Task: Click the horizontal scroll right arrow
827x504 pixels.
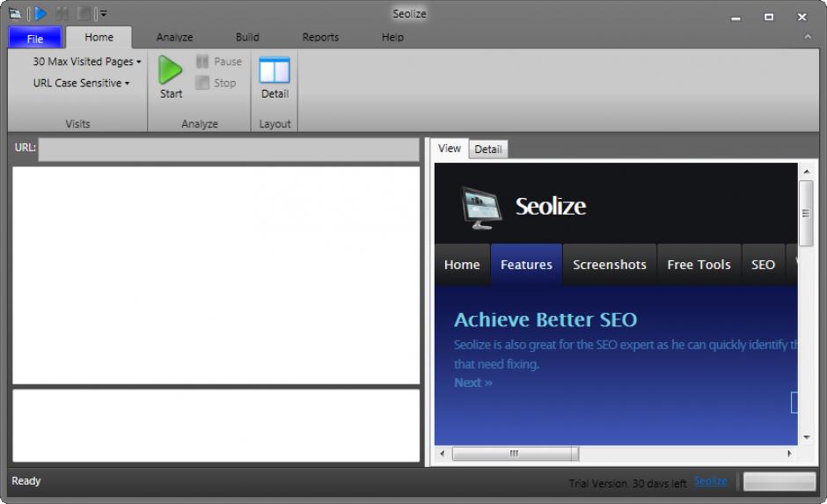Action: pos(789,453)
